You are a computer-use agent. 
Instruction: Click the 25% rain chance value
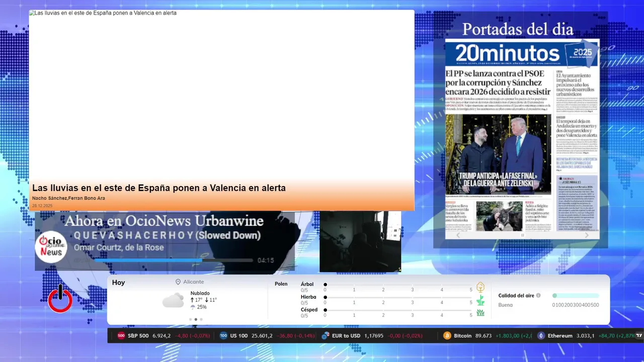202,307
